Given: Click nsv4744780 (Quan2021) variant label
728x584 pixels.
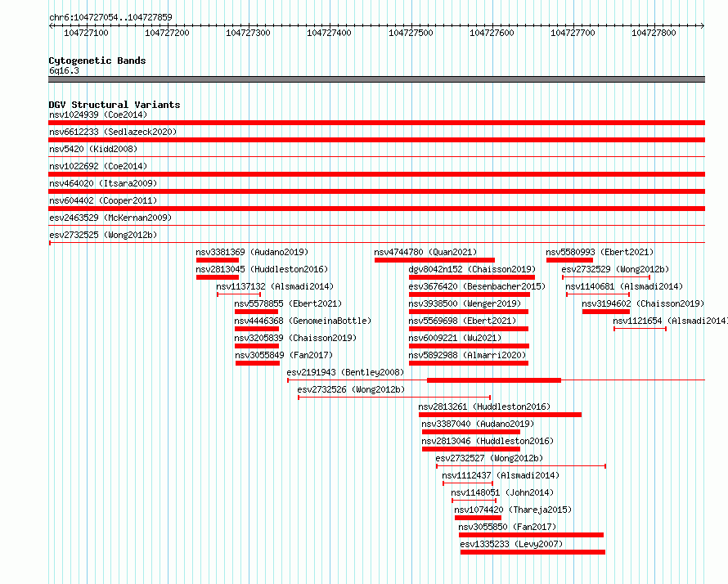Looking at the screenshot, I should (x=425, y=252).
